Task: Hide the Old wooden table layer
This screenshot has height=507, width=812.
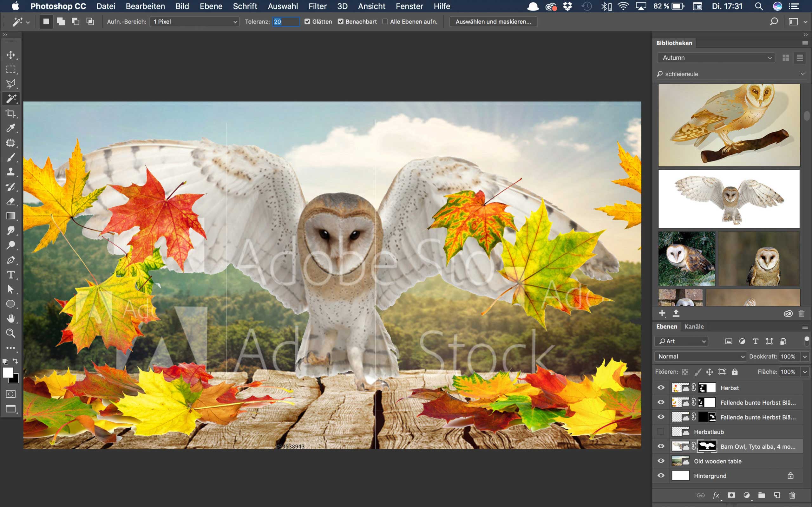Action: (661, 461)
